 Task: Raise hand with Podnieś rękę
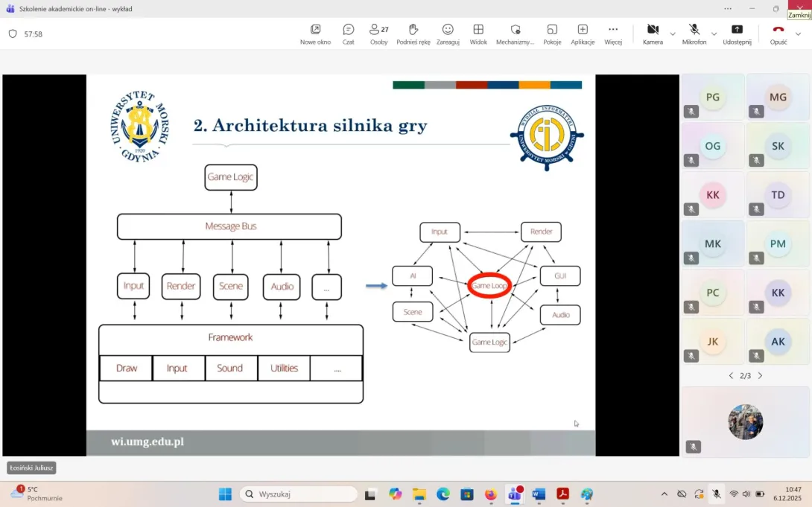413,34
